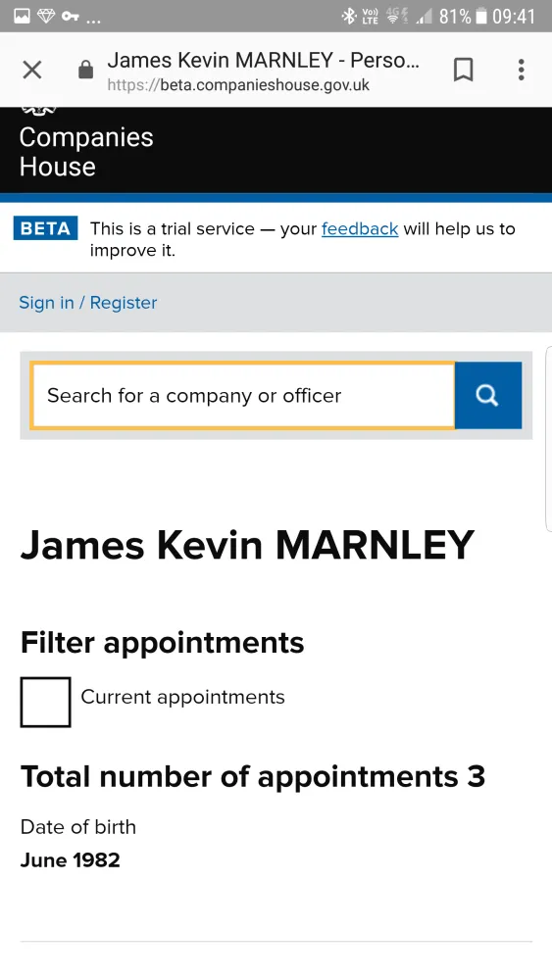Tap the BETA badge label
This screenshot has height=980, width=552.
46,228
